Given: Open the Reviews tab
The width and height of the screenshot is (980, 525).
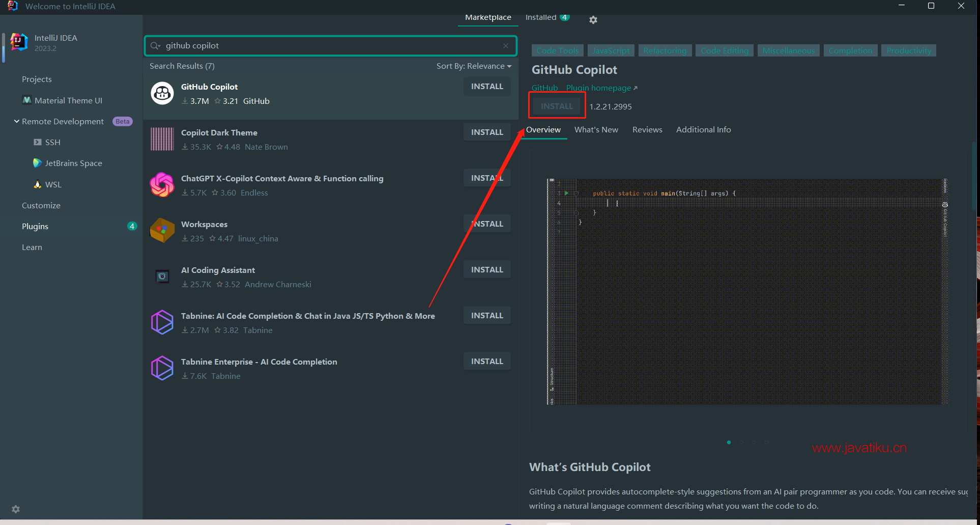Looking at the screenshot, I should coord(647,130).
